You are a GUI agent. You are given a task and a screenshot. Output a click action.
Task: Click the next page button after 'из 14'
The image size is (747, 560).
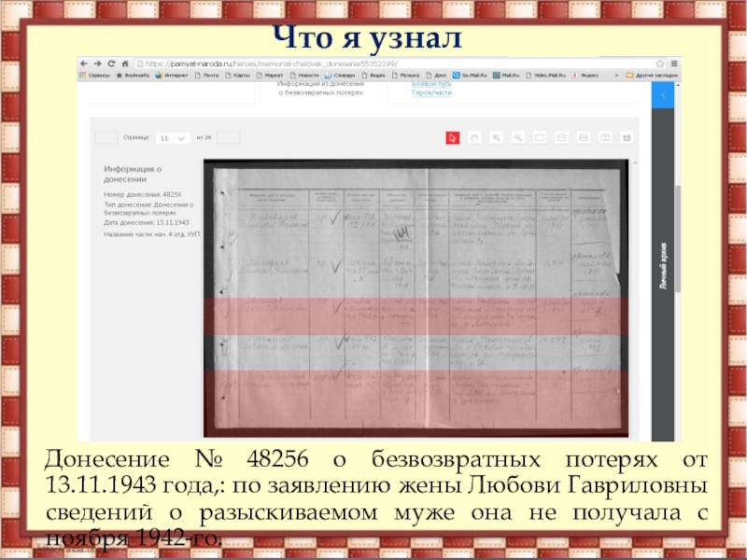coord(228,137)
